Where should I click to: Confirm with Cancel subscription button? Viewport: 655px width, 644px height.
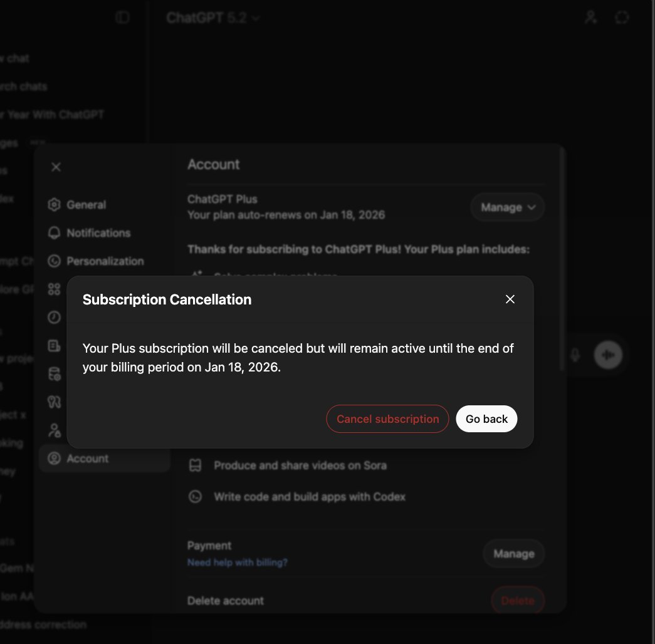(x=387, y=419)
